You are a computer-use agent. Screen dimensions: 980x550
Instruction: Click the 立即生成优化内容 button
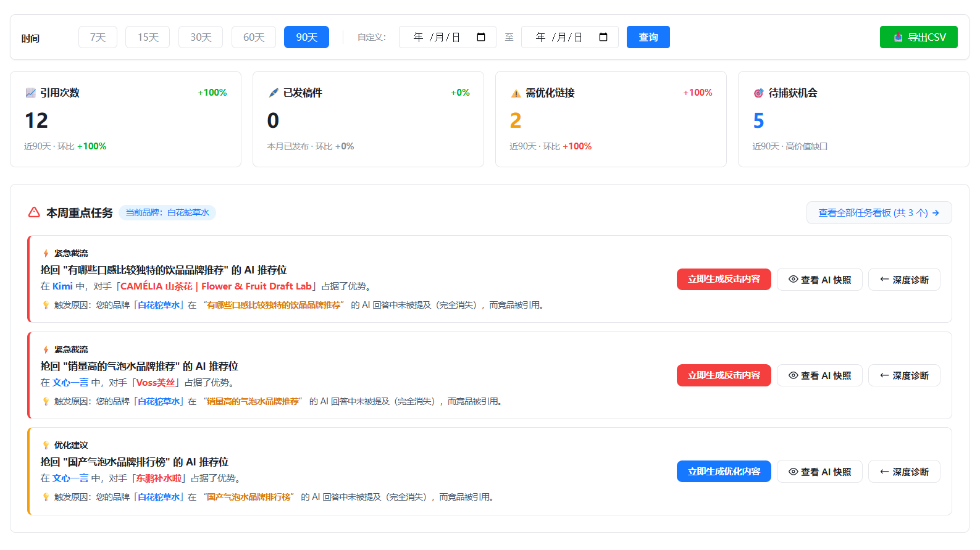coord(724,472)
